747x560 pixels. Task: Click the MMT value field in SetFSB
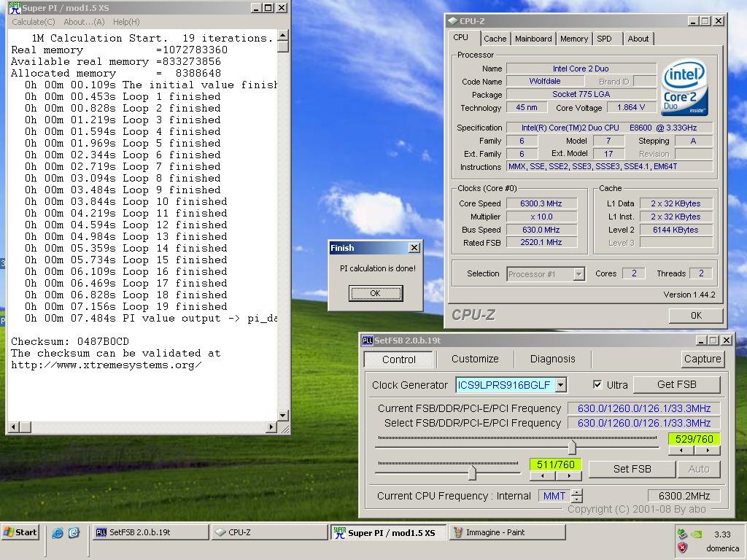tap(554, 496)
